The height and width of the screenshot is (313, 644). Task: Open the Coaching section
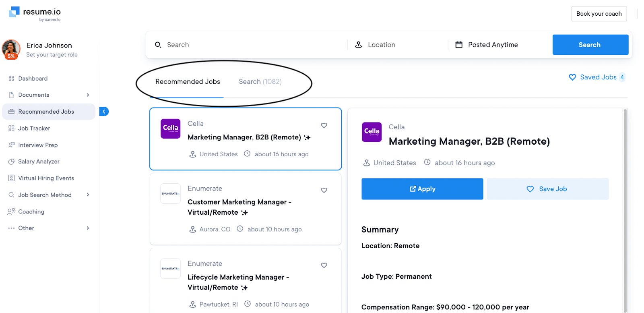[x=31, y=211]
